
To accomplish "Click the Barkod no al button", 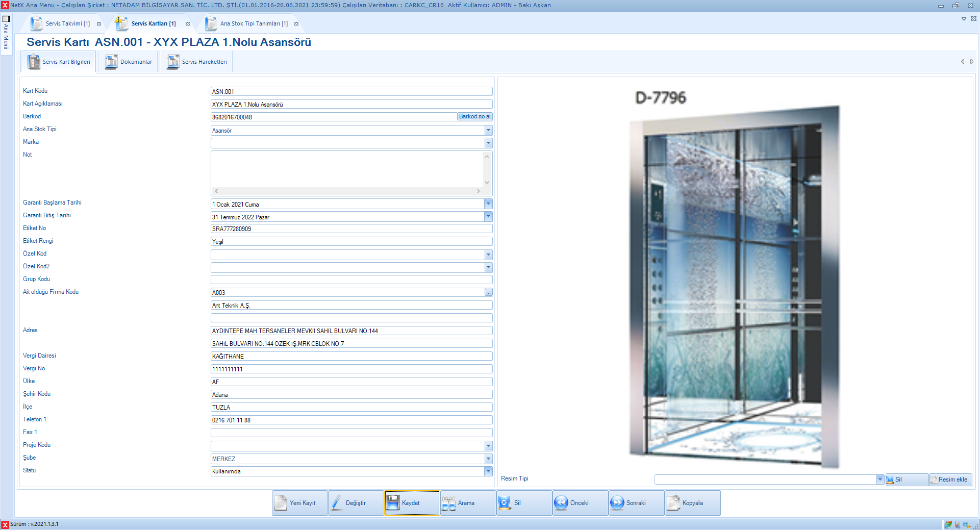I will click(x=474, y=117).
